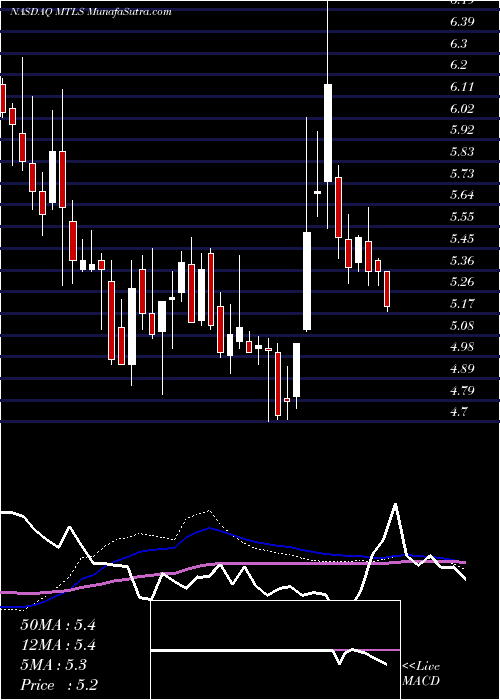Click the 5.92 price axis label
The width and height of the screenshot is (500, 700).
(462, 130)
